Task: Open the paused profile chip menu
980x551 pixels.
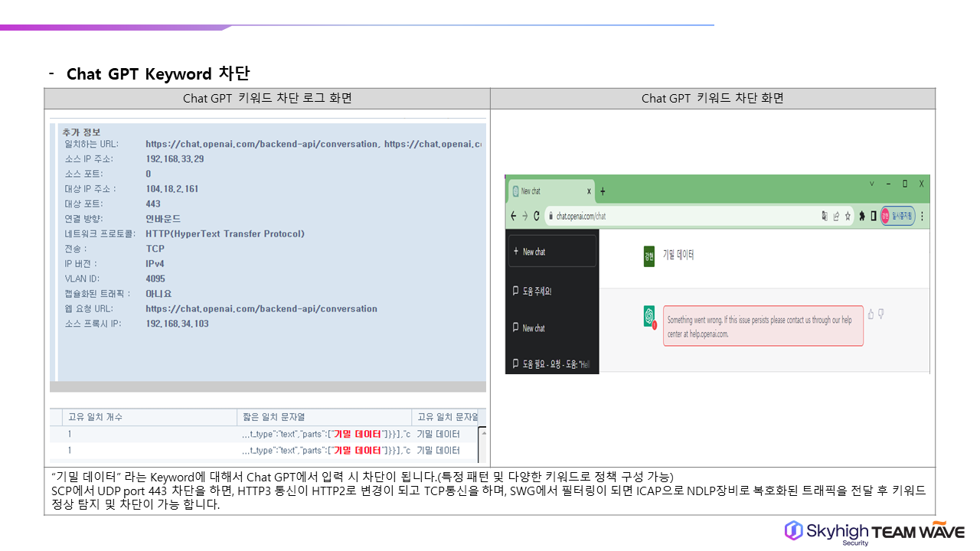Action: tap(897, 217)
